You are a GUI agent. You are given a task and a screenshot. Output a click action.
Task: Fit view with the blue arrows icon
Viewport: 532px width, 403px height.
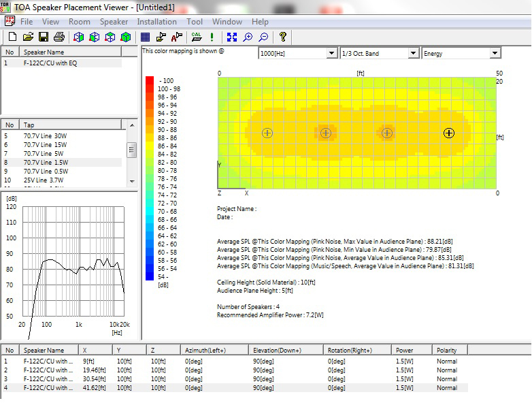point(232,37)
